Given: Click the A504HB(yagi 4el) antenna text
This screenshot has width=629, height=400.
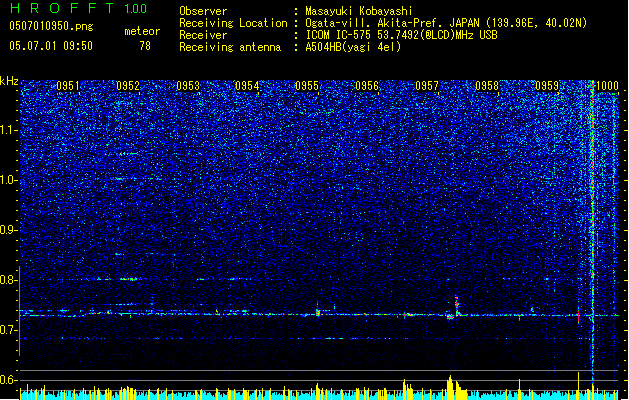Looking at the screenshot, I should click(353, 47).
